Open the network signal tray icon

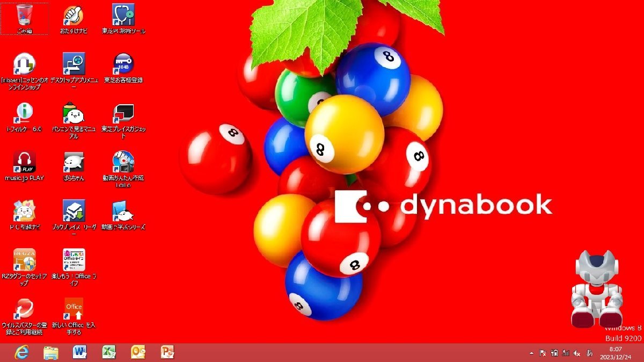566,353
